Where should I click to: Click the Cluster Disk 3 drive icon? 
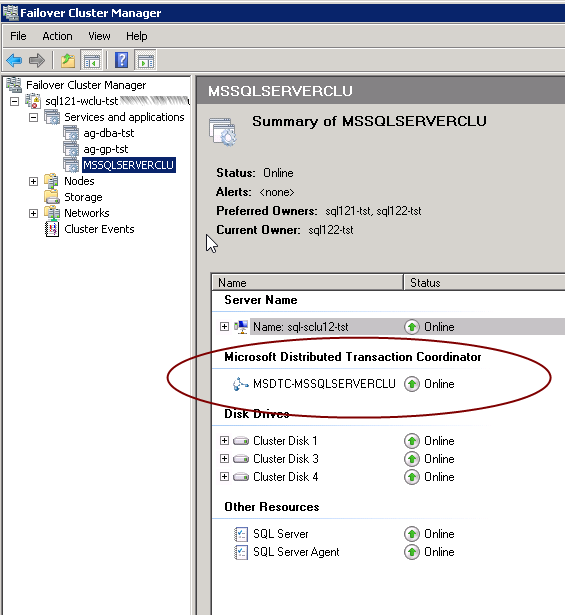click(241, 459)
